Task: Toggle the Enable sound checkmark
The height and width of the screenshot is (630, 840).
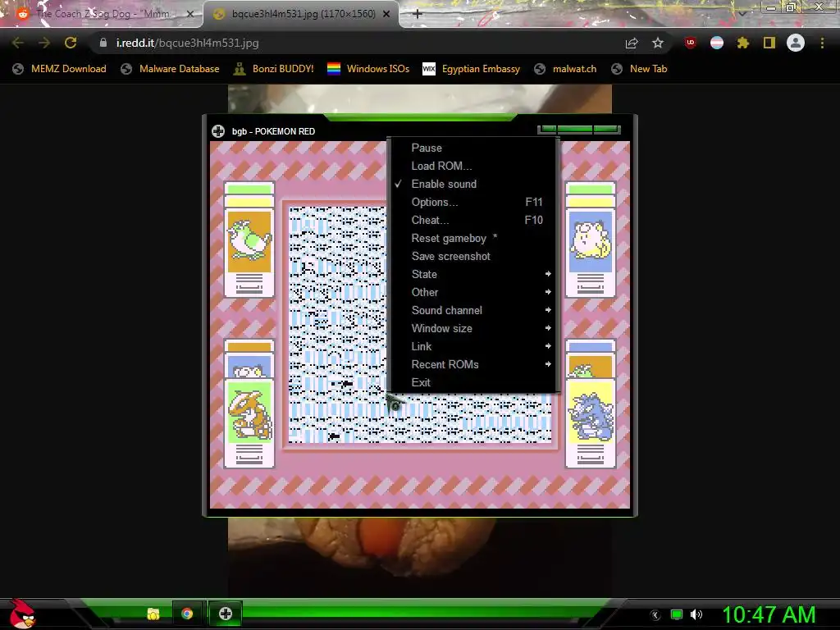Action: point(473,184)
